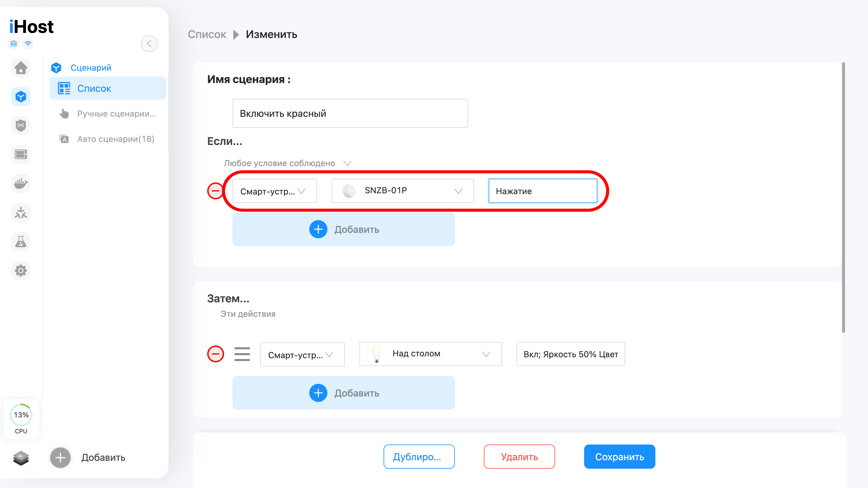868x488 pixels.
Task: Click the drag handle for the action row
Action: 242,354
